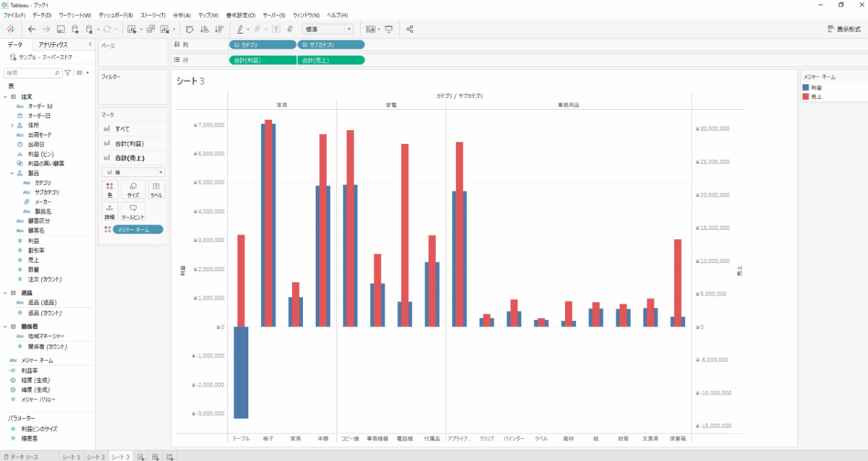868x461 pixels.
Task: Click the Presentation Mode icon
Action: 389,29
